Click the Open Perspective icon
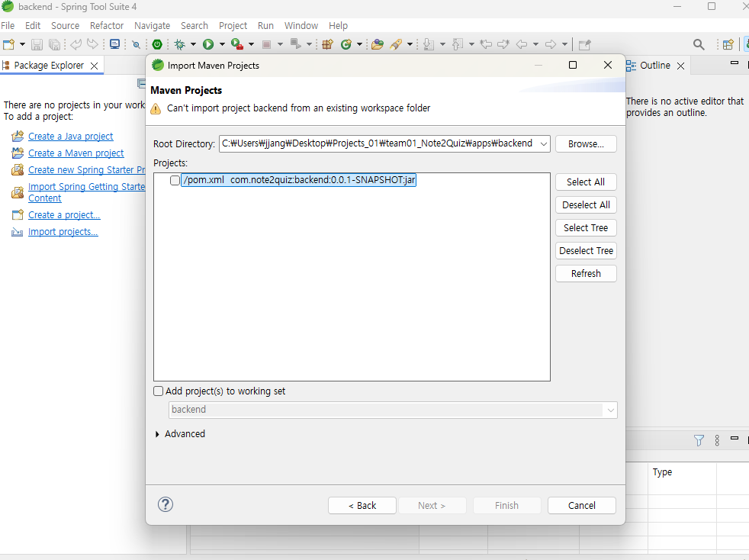The height and width of the screenshot is (560, 749). point(728,44)
